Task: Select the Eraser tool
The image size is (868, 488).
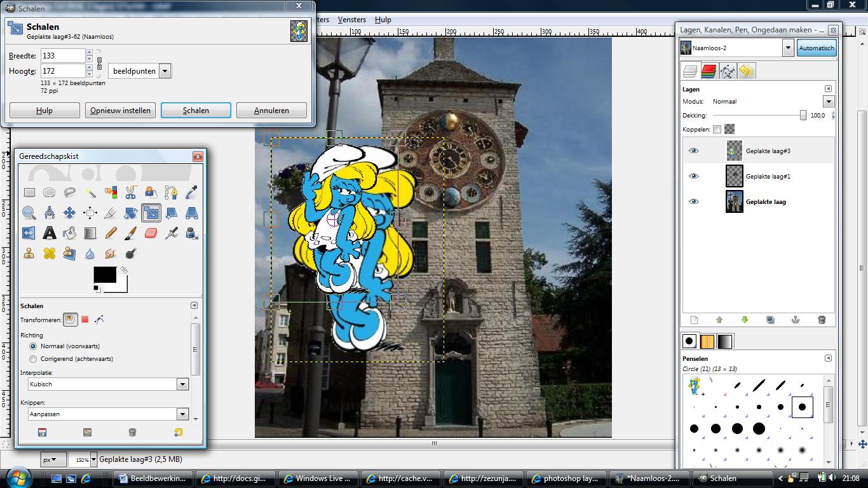Action: (x=151, y=233)
